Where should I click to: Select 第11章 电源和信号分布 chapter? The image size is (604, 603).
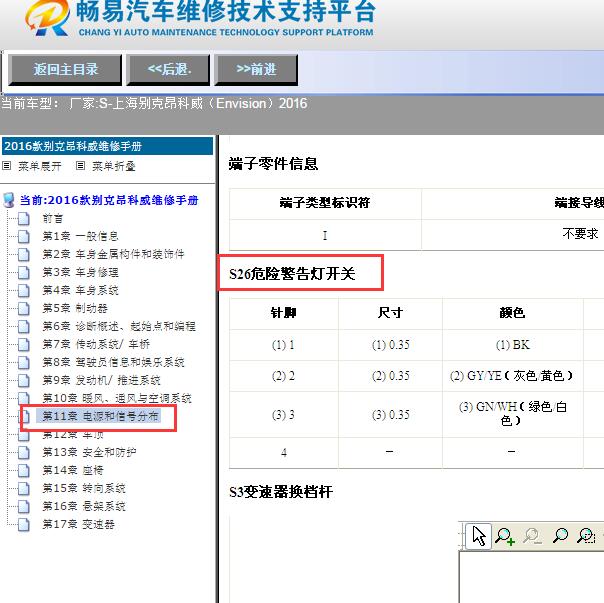[x=100, y=416]
